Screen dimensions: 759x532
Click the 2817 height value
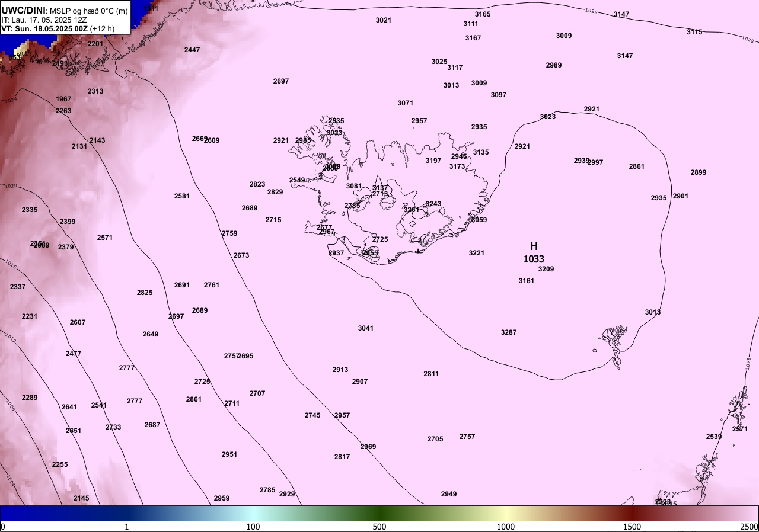tap(342, 457)
